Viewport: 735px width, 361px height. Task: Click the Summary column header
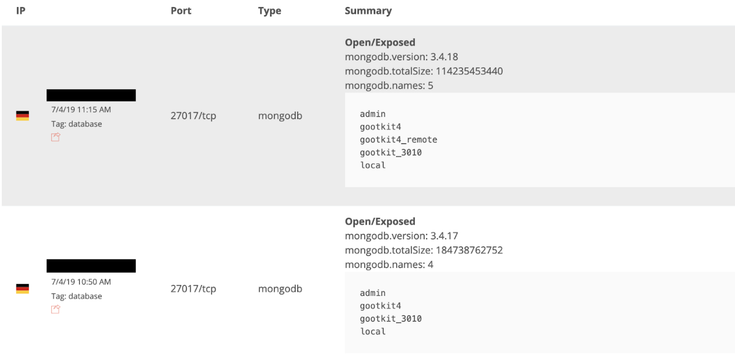coord(368,11)
